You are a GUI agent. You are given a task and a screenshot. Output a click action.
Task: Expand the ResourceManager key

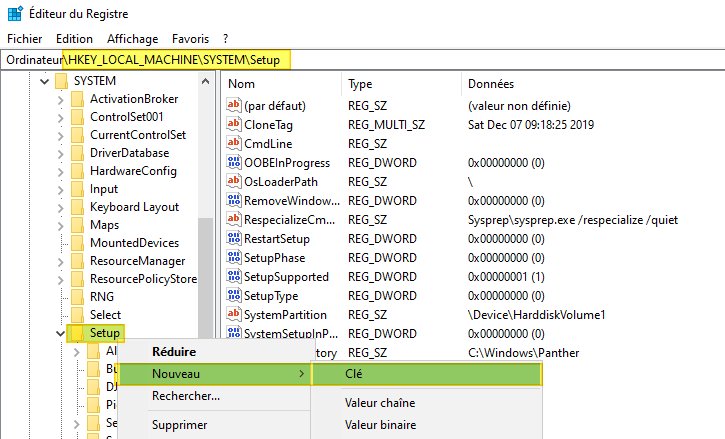click(61, 262)
